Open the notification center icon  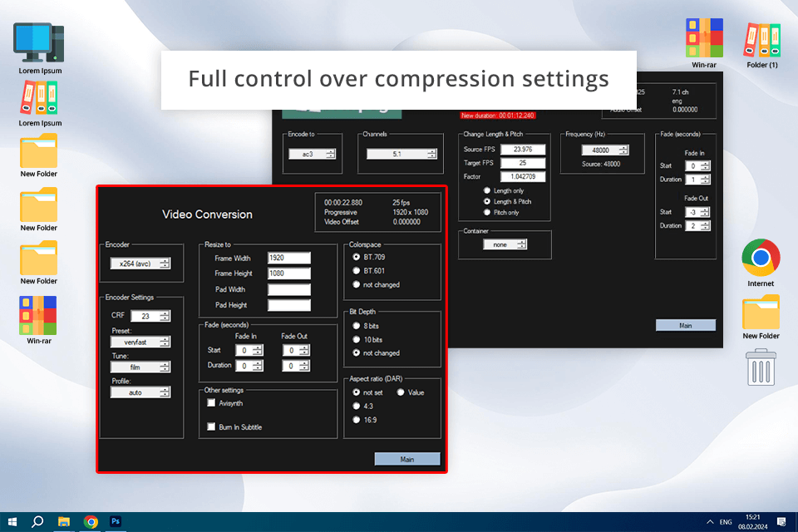point(781,522)
